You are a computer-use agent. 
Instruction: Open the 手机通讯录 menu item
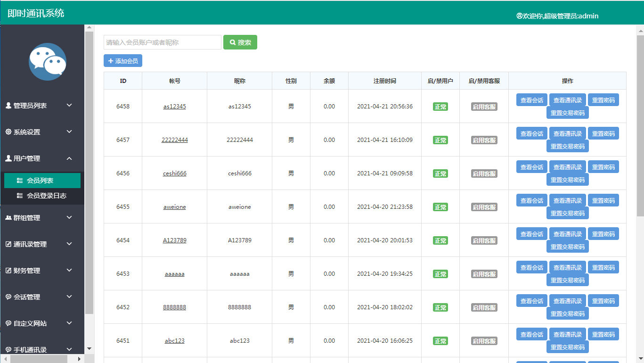click(30, 350)
